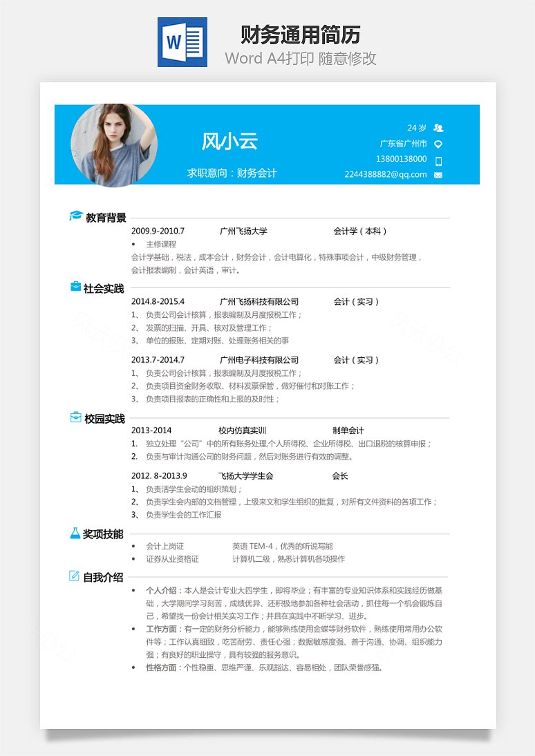Screen dimensions: 535x756
Task: Click the edit note icon beside 自我介绍
Action: pyautogui.click(x=74, y=576)
